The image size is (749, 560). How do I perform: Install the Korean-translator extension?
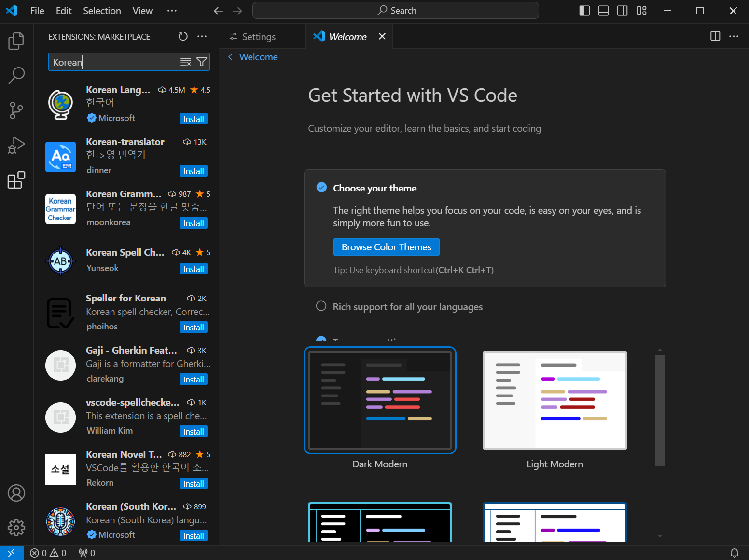pyautogui.click(x=194, y=171)
